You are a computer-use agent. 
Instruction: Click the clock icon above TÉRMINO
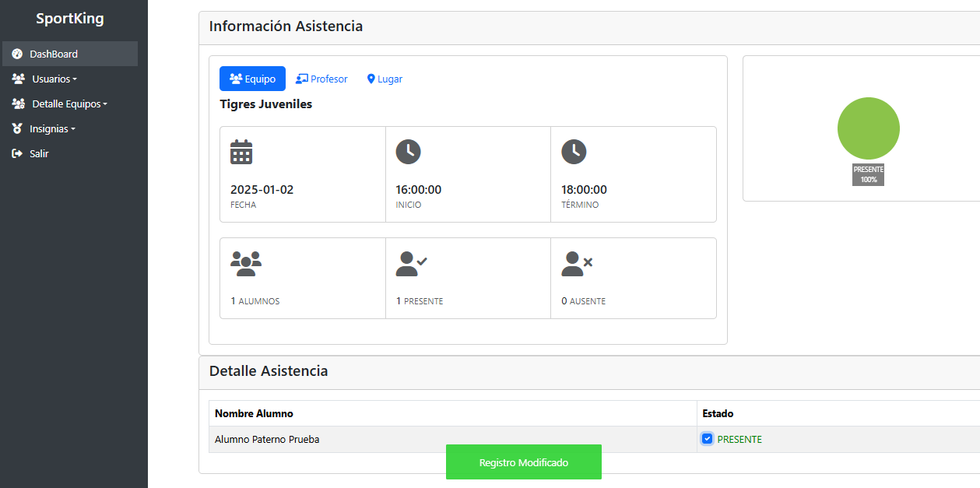pos(574,152)
